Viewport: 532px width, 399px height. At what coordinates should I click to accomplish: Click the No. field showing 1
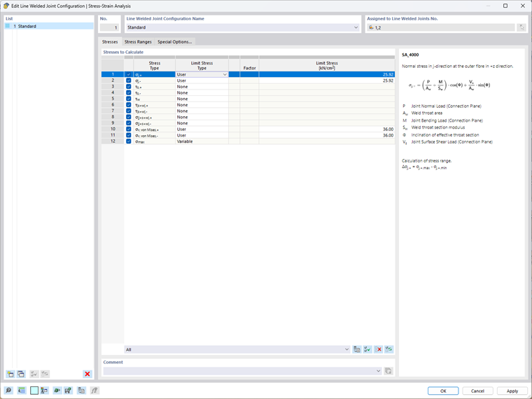[110, 27]
